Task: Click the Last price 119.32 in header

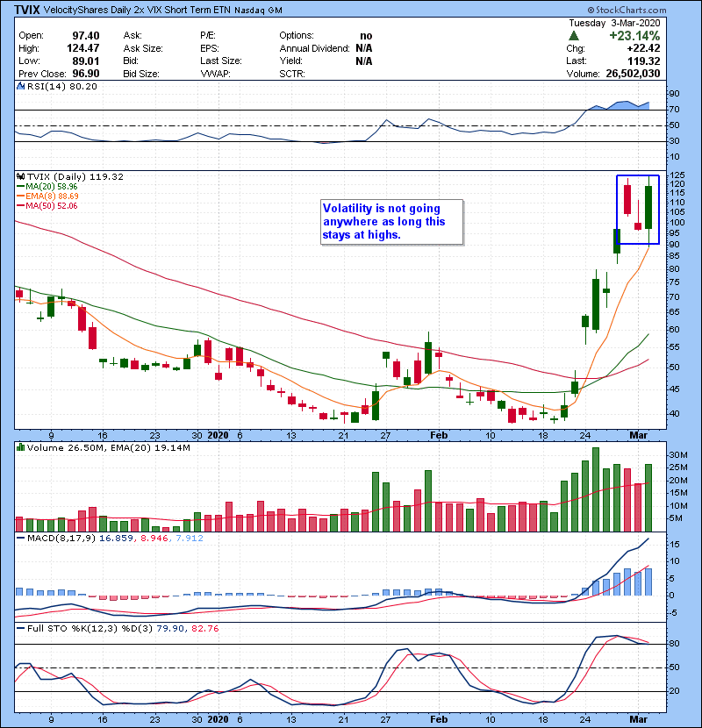Action: click(643, 61)
